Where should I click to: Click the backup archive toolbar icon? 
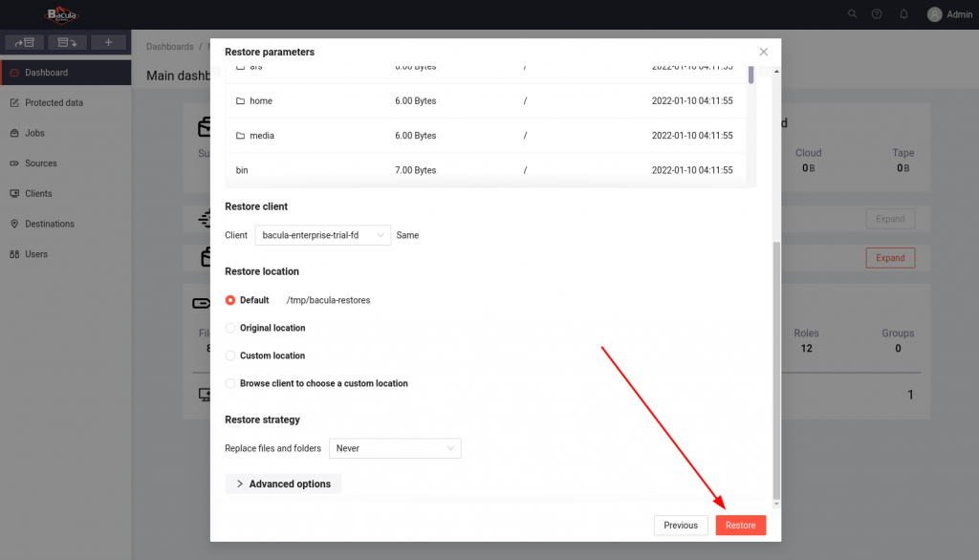pos(25,43)
